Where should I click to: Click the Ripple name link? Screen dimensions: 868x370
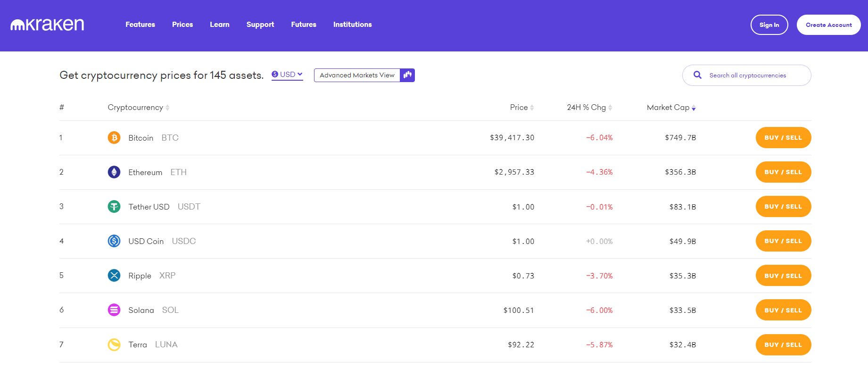[140, 276]
